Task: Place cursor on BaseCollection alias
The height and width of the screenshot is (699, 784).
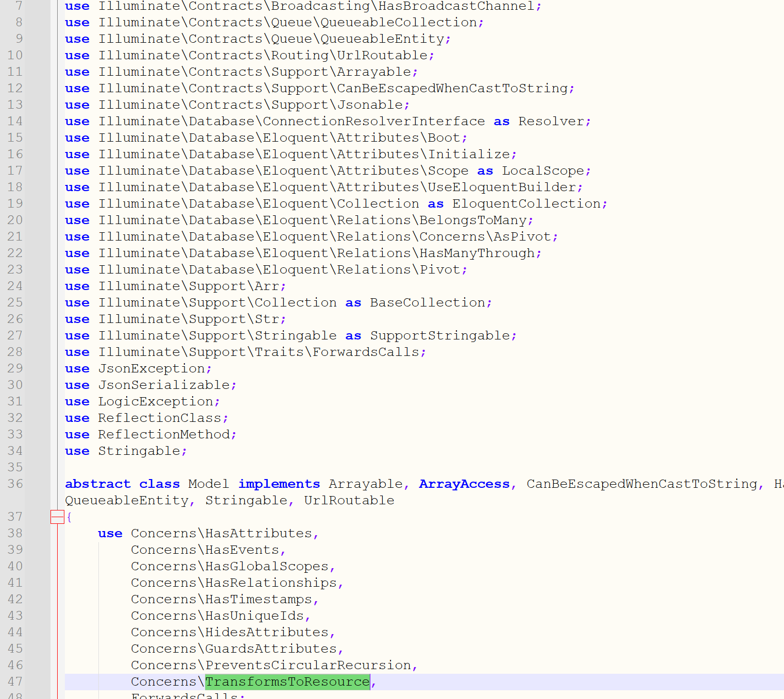Action: (x=427, y=302)
